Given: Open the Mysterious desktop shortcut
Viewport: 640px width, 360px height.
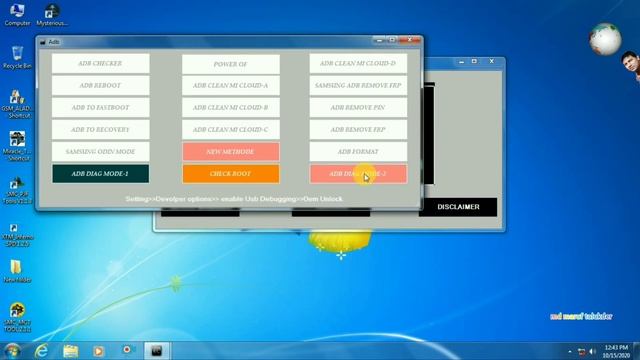Looking at the screenshot, I should pos(52,15).
